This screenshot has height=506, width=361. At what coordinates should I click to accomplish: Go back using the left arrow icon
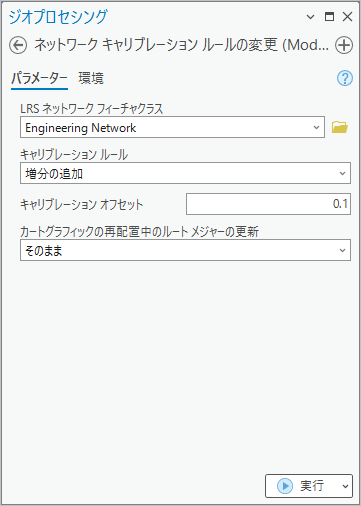tap(18, 45)
